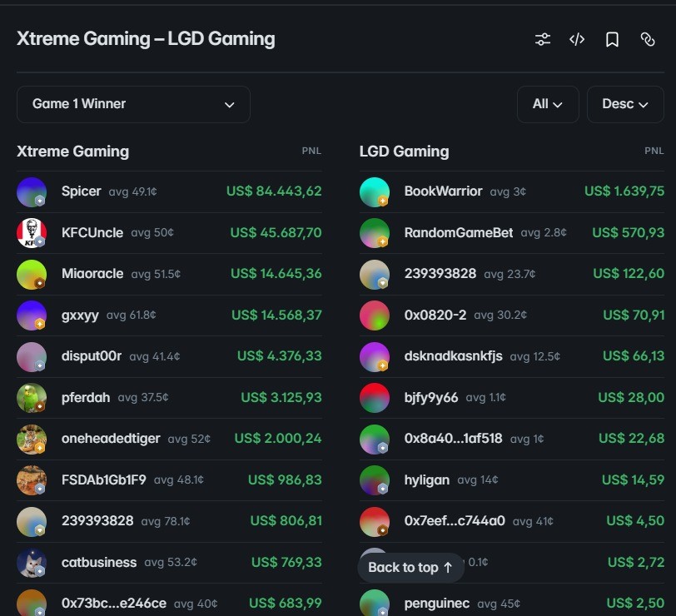Open the filter settings sliders icon
The height and width of the screenshot is (616, 676).
pos(542,39)
